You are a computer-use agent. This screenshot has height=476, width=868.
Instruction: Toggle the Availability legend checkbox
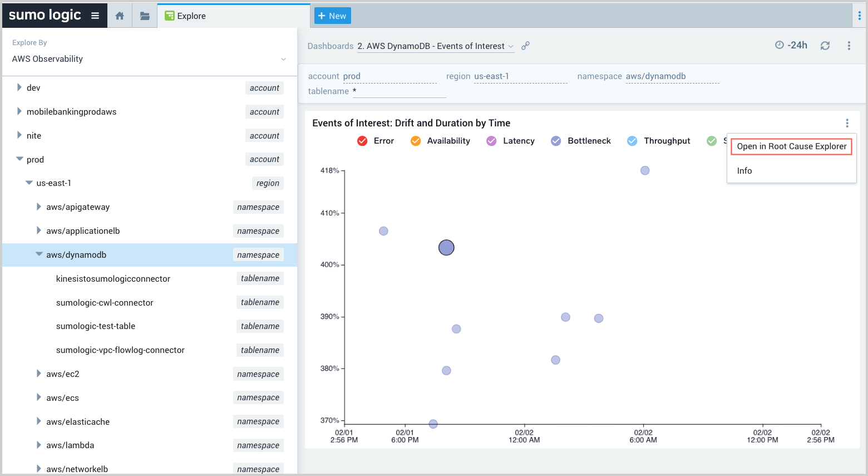[x=416, y=141]
